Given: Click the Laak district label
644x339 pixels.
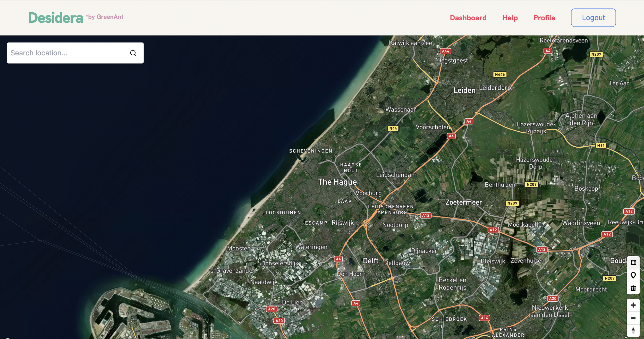Looking at the screenshot, I should [345, 201].
